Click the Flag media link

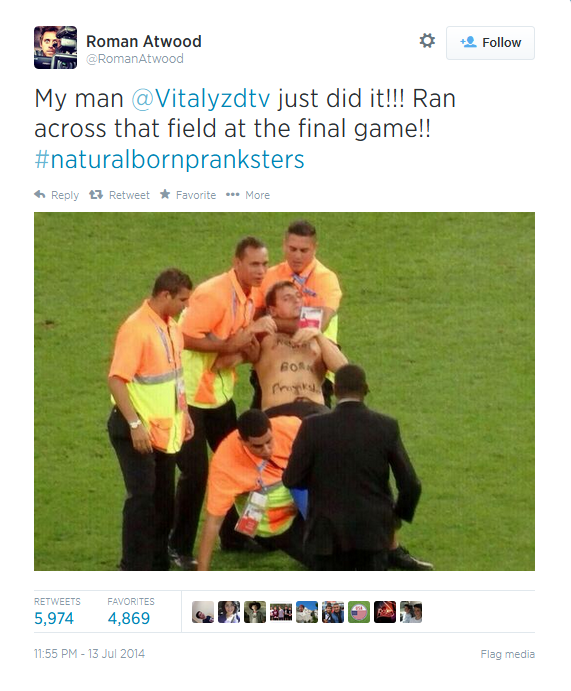coord(508,654)
